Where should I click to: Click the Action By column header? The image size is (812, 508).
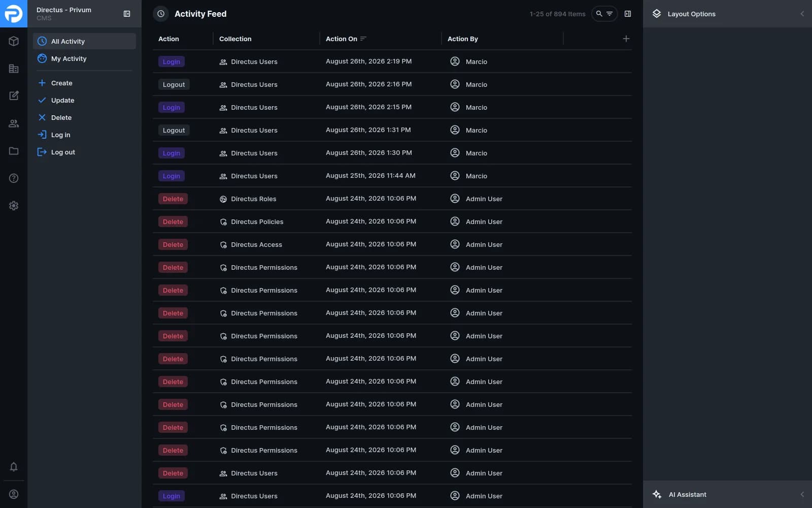coord(462,39)
